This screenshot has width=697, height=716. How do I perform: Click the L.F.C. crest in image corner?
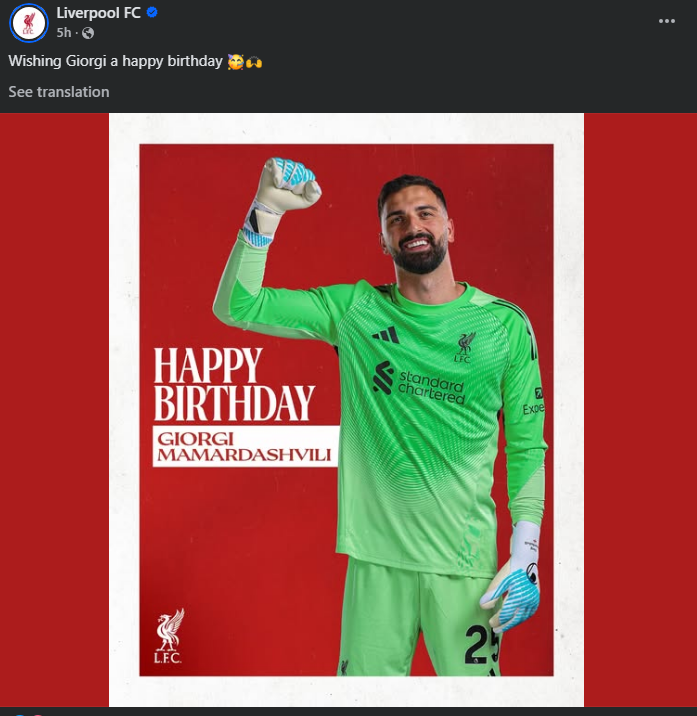point(169,634)
